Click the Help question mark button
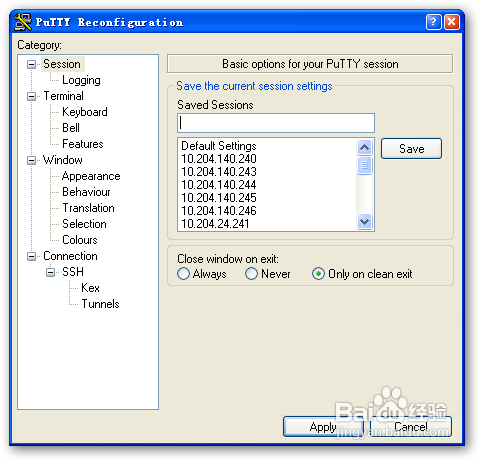This screenshot has width=479, height=460. pyautogui.click(x=433, y=22)
